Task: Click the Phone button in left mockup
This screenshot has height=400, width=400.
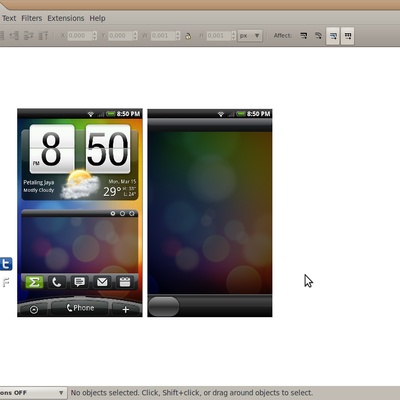Action: tap(80, 308)
